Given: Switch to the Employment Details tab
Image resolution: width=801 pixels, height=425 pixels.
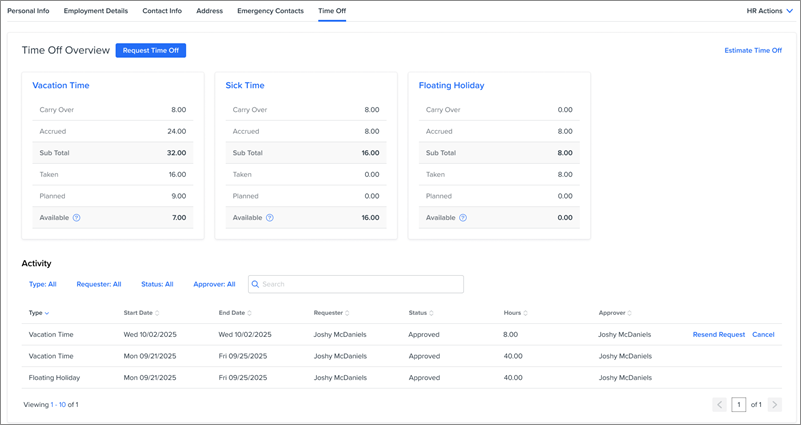Looking at the screenshot, I should pos(96,11).
